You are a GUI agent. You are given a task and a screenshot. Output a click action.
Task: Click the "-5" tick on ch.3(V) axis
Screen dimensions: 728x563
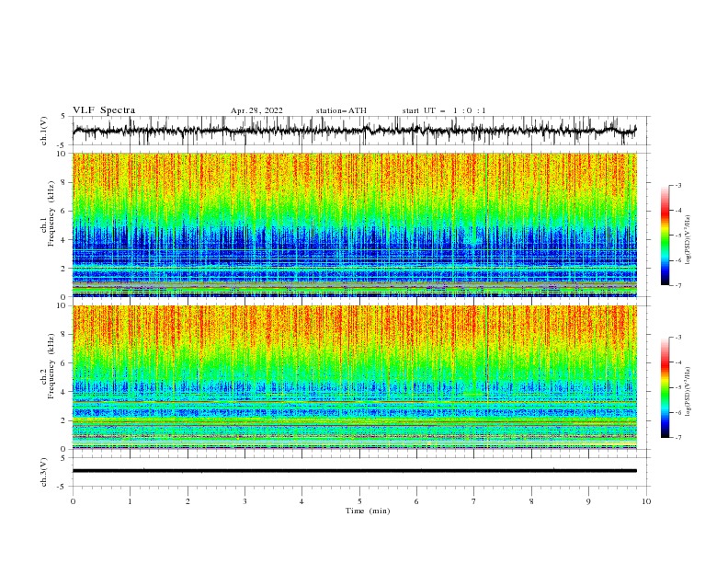pos(63,487)
